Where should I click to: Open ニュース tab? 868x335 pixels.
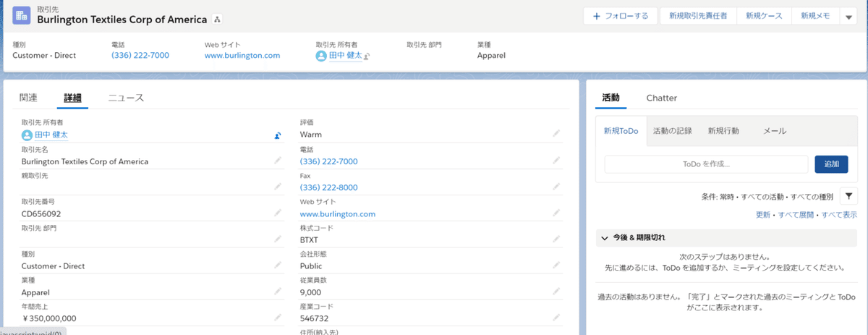pyautogui.click(x=126, y=98)
